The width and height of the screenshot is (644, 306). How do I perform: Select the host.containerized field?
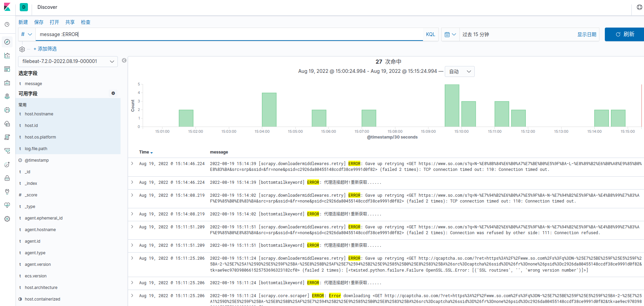42,299
